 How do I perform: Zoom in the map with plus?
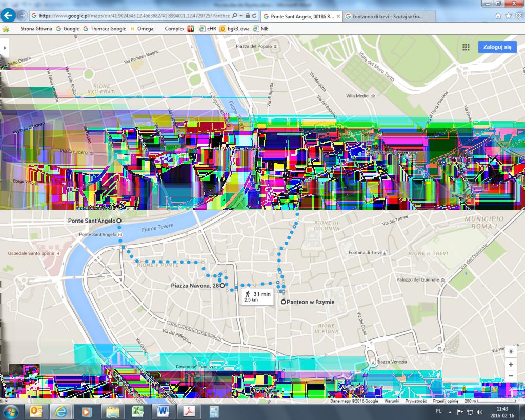[x=511, y=365]
